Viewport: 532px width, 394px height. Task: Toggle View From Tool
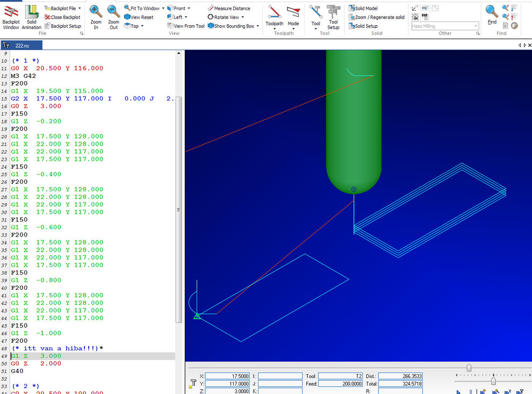185,26
